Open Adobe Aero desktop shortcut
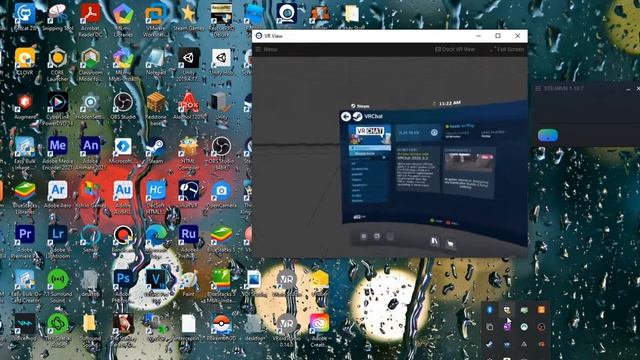640x360 pixels. click(58, 193)
